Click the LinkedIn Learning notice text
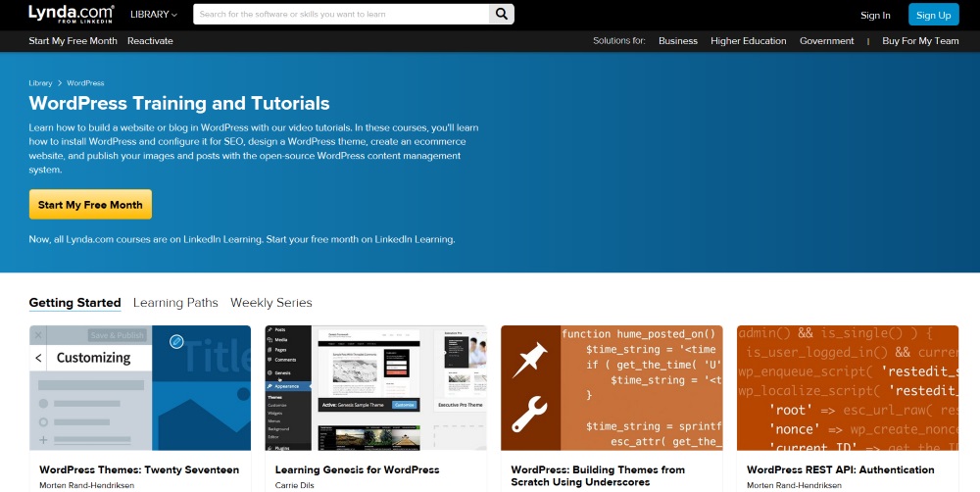This screenshot has height=492, width=980. [242, 239]
